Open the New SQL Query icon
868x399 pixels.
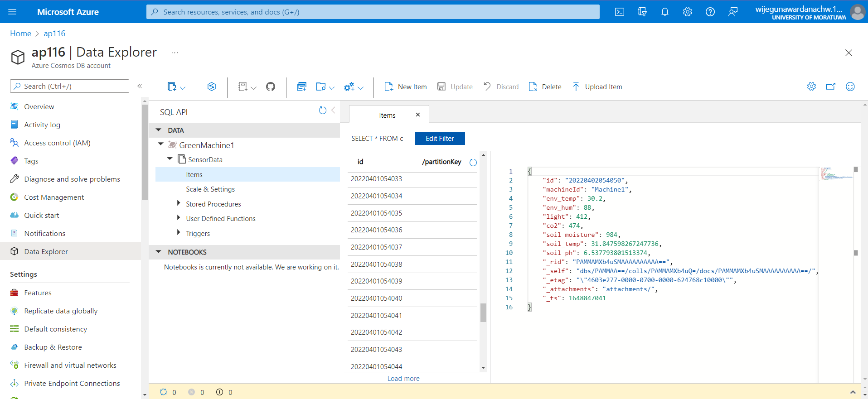coord(302,87)
